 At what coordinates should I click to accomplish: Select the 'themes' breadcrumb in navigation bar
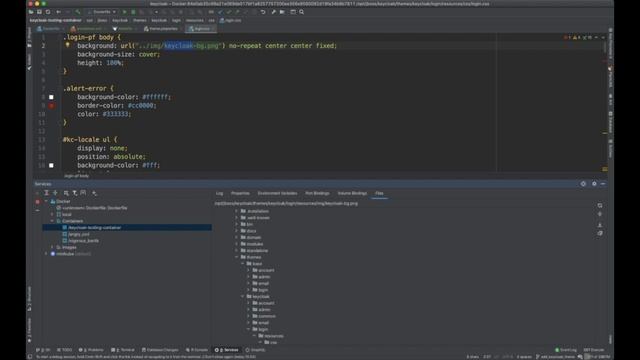(x=140, y=20)
